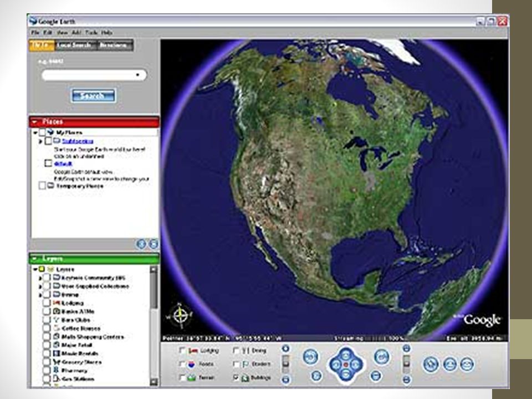Click the red stop button in navigation pad center

(x=345, y=365)
